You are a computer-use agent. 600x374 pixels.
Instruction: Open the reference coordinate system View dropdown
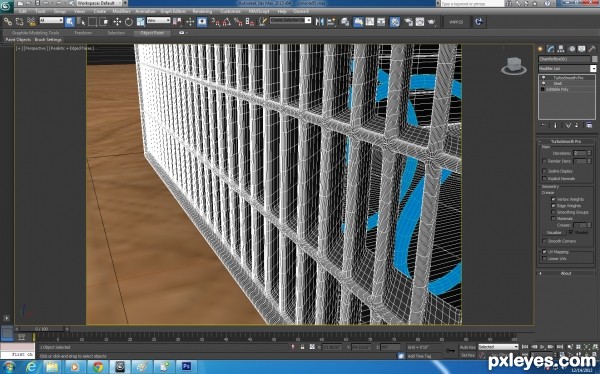158,20
